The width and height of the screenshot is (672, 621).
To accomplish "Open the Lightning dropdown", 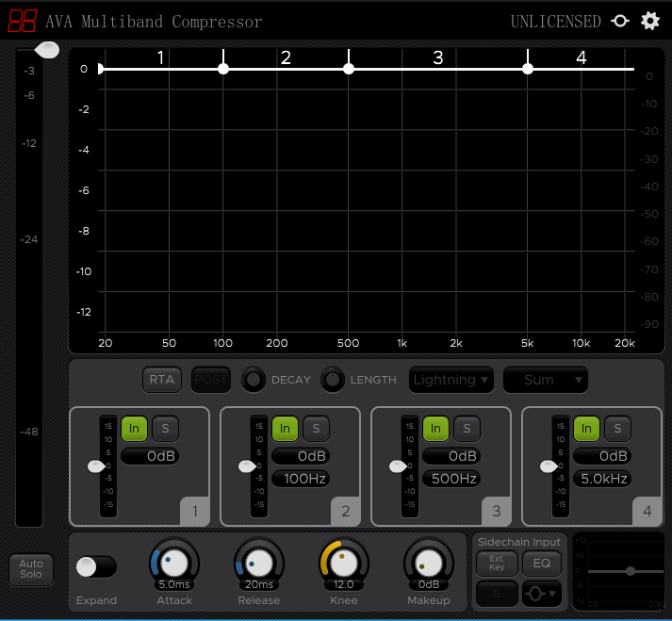I will coord(451,380).
